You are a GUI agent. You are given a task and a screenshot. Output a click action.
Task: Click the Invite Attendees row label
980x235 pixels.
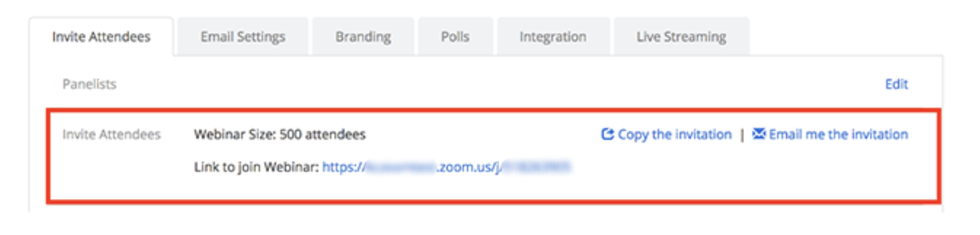tap(111, 134)
